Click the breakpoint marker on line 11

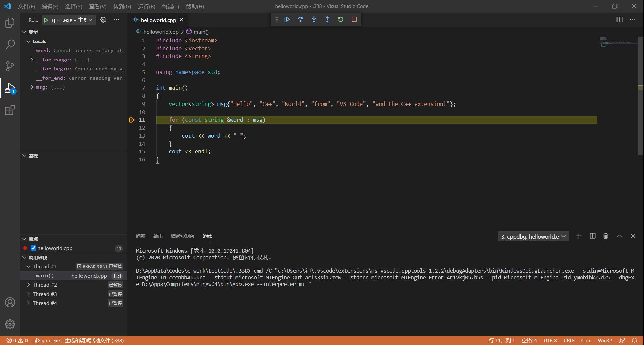click(x=132, y=120)
